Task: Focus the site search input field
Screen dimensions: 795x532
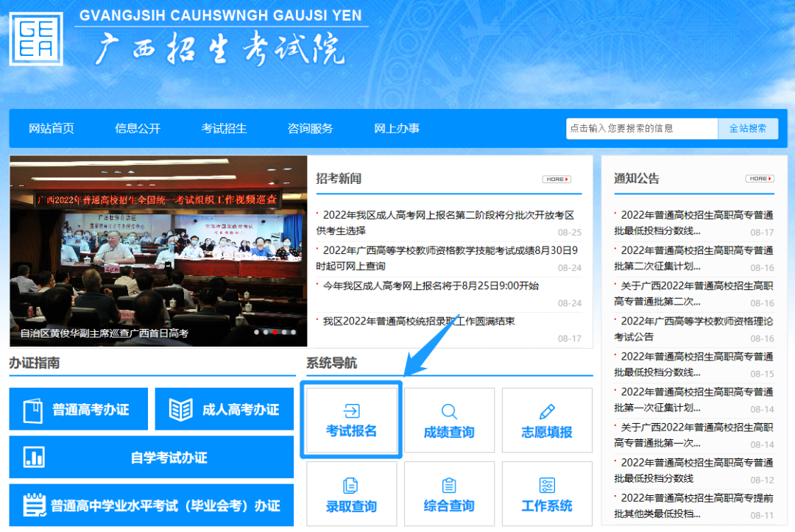Action: (x=641, y=128)
